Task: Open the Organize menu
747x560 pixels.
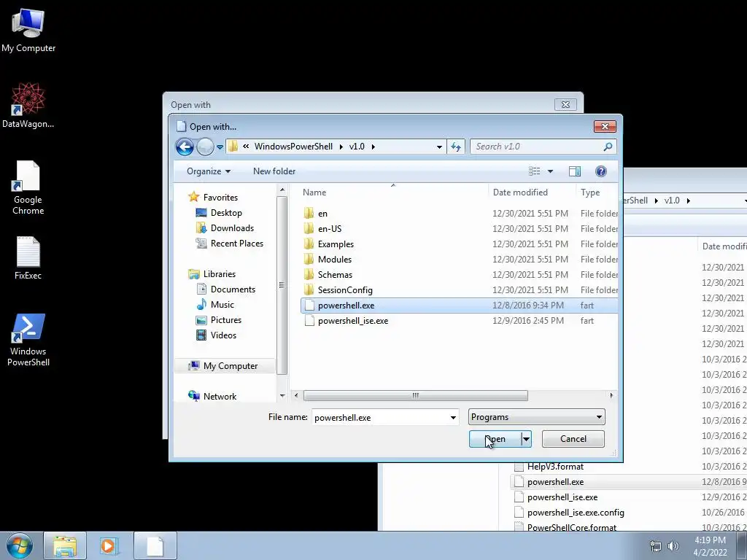Action: pyautogui.click(x=209, y=171)
